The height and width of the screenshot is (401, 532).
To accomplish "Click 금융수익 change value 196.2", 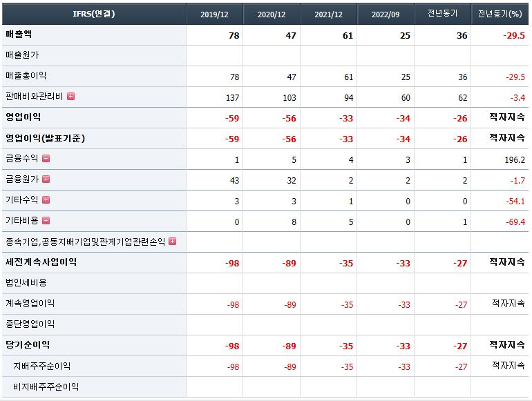I will tap(515, 160).
